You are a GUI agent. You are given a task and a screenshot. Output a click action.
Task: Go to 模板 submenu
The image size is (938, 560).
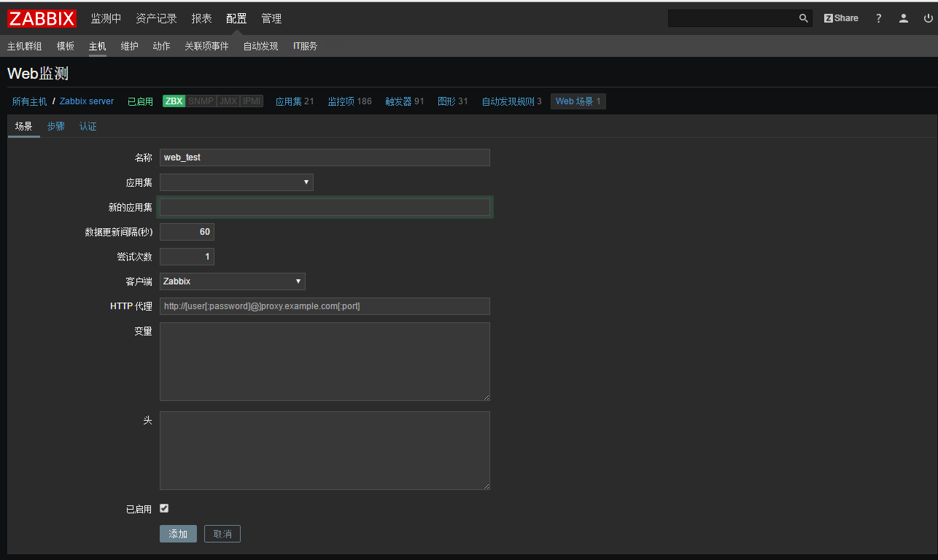pyautogui.click(x=66, y=46)
